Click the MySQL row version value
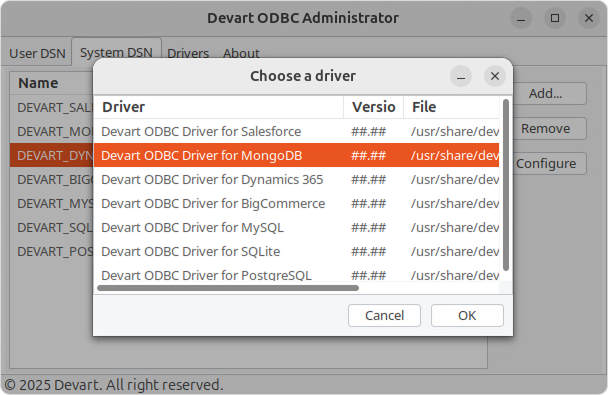 pyautogui.click(x=368, y=228)
